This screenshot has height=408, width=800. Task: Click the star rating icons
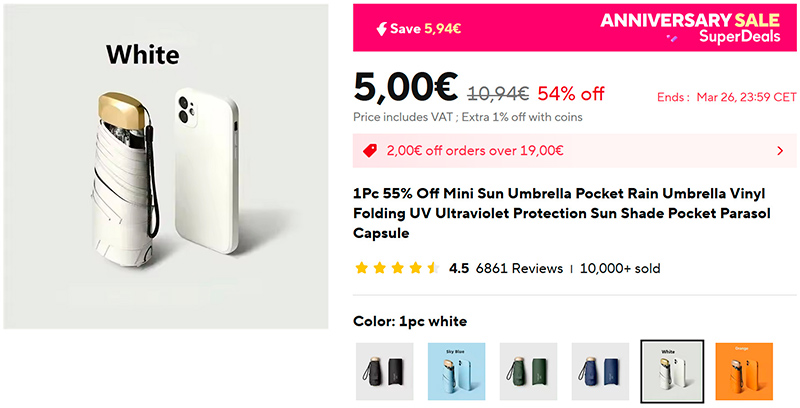pos(396,268)
